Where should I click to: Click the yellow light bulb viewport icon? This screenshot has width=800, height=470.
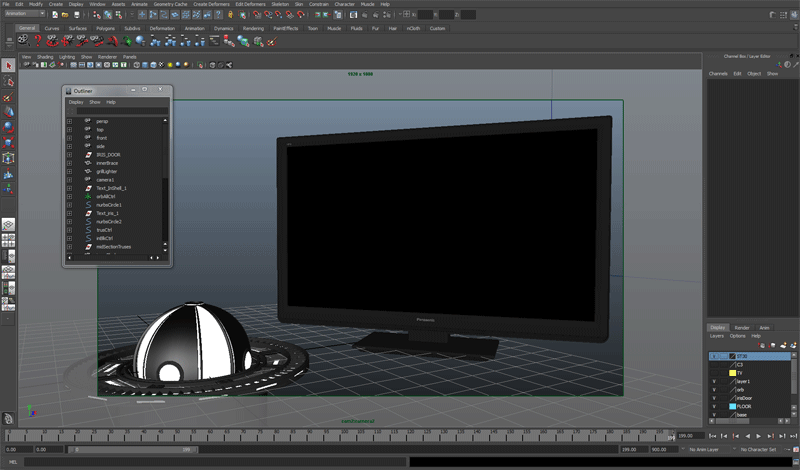point(170,65)
